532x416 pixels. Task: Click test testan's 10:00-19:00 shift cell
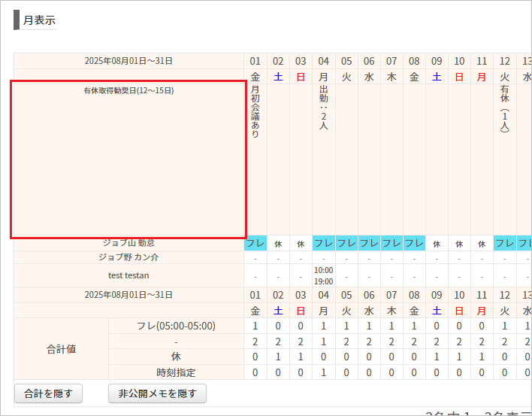324,275
